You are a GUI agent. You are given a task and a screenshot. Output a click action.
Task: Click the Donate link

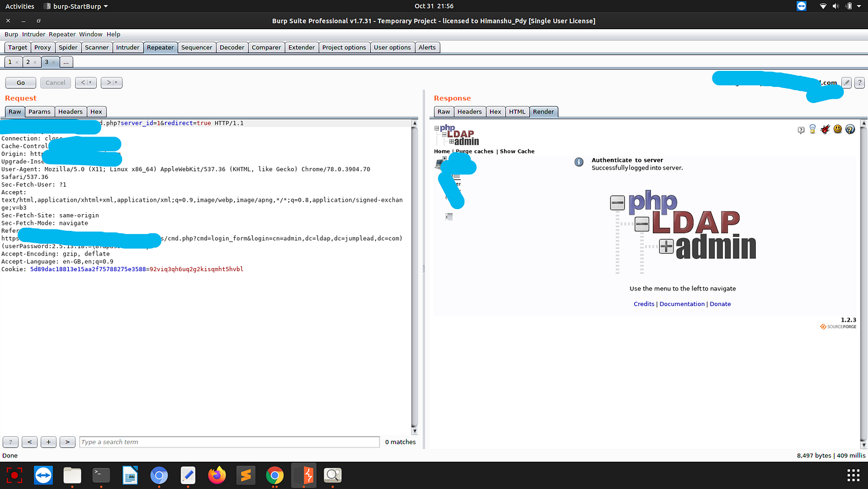pos(720,304)
